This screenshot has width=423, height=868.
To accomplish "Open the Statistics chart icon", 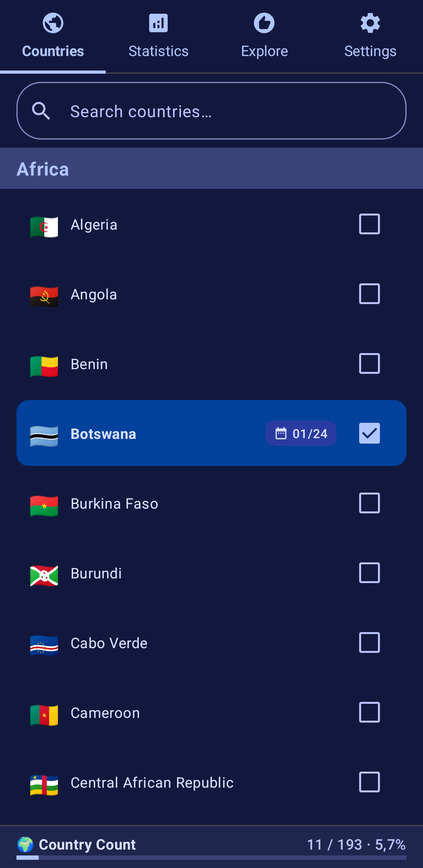I will click(158, 23).
